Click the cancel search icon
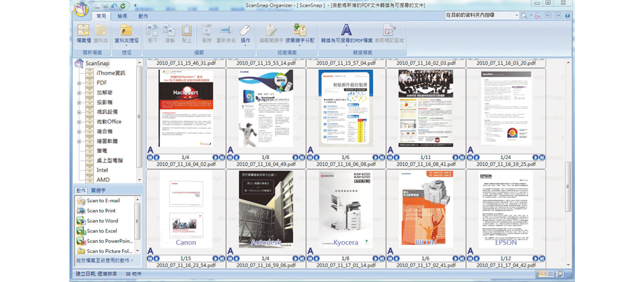 (x=537, y=15)
